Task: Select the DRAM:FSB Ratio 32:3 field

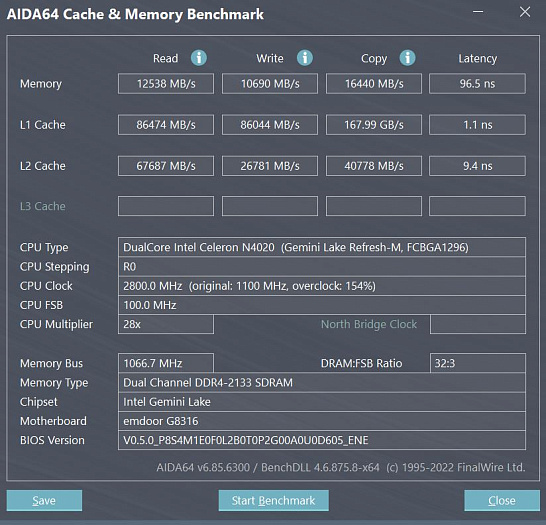Action: [478, 363]
